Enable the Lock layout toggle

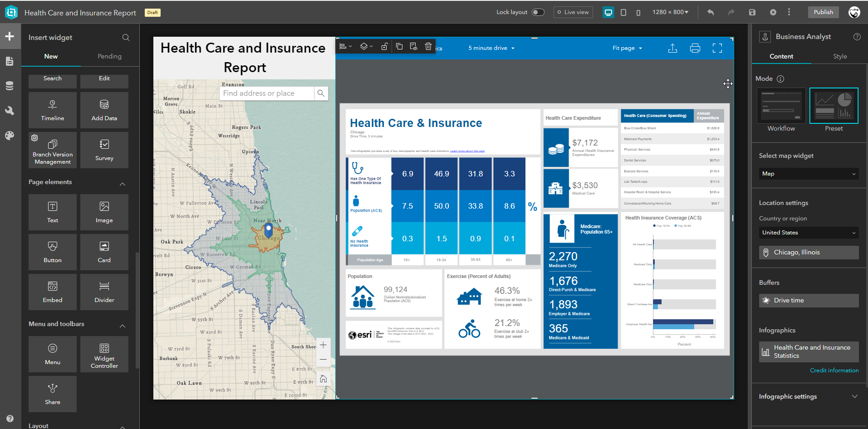tap(538, 12)
